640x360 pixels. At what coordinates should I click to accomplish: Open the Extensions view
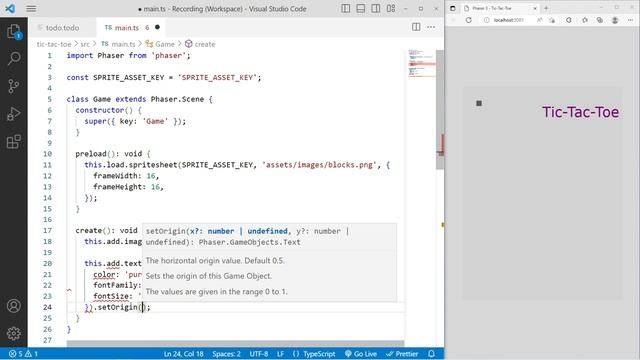pos(13,141)
